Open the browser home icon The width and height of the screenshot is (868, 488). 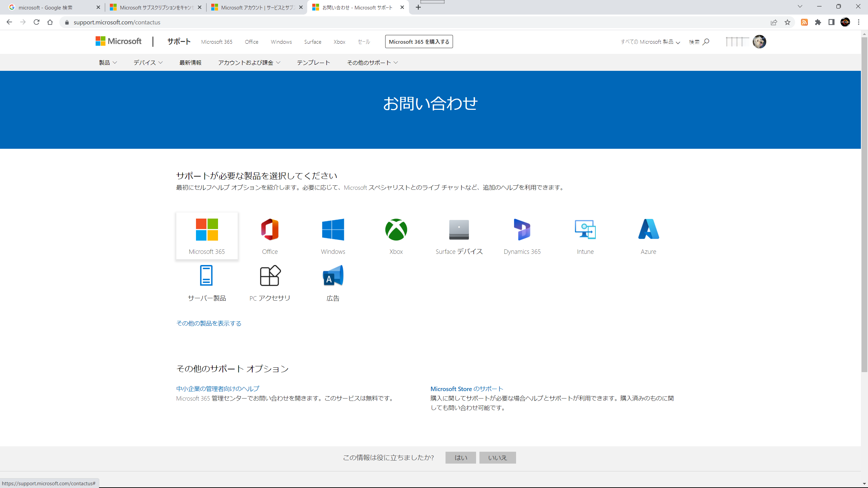click(x=50, y=22)
